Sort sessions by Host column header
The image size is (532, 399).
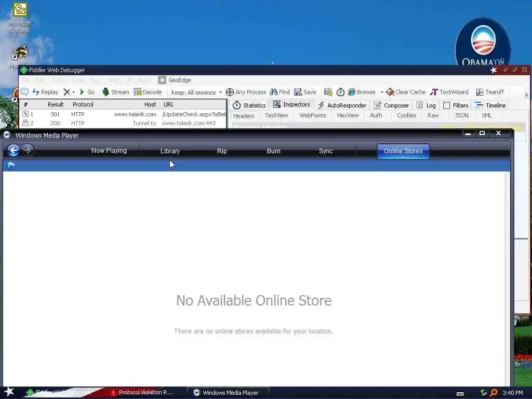[x=150, y=104]
